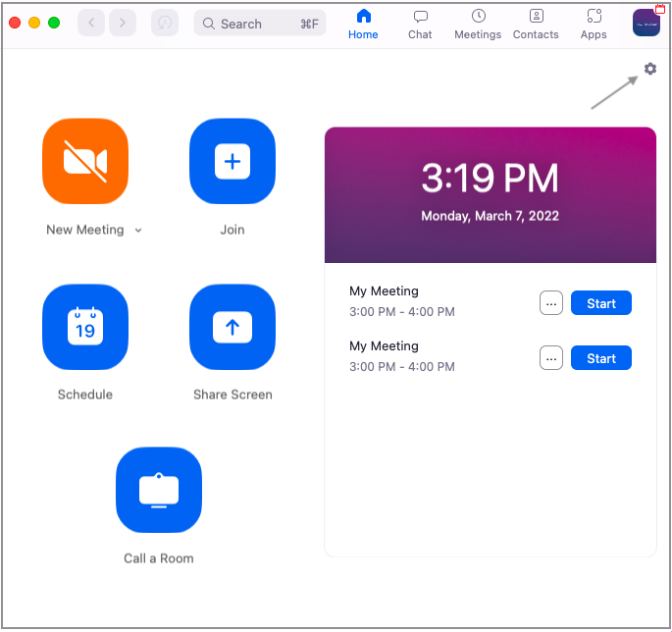
Task: Go forward with the right chevron button
Action: 123,23
